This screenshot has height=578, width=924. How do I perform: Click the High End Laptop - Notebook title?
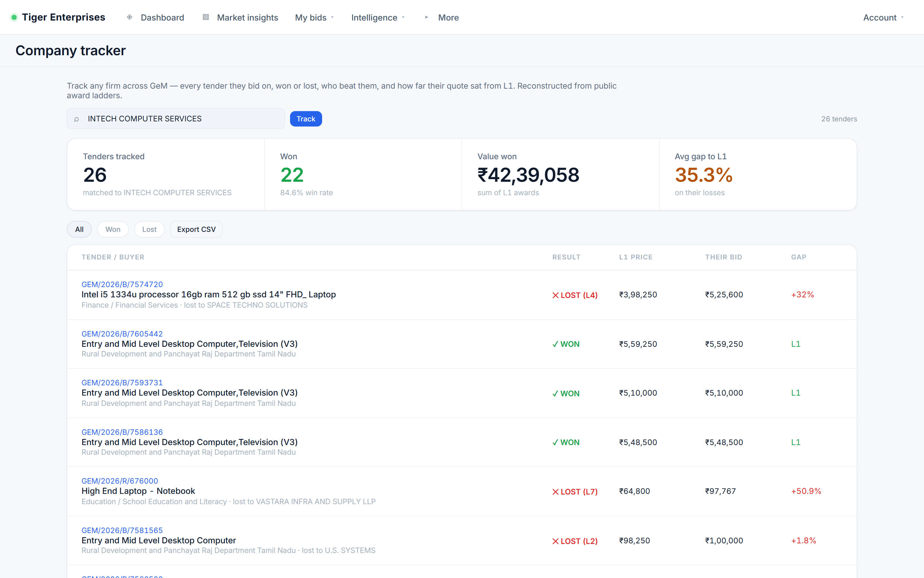point(138,491)
